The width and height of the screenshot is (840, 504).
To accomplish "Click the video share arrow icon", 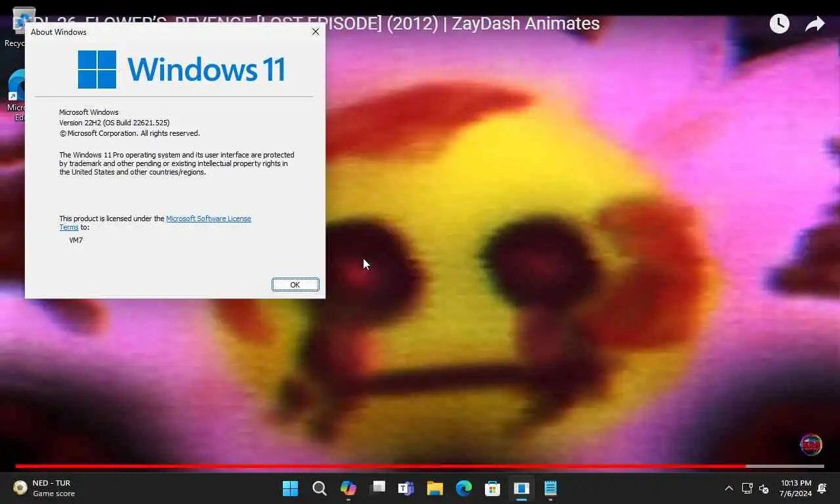I will tap(814, 24).
